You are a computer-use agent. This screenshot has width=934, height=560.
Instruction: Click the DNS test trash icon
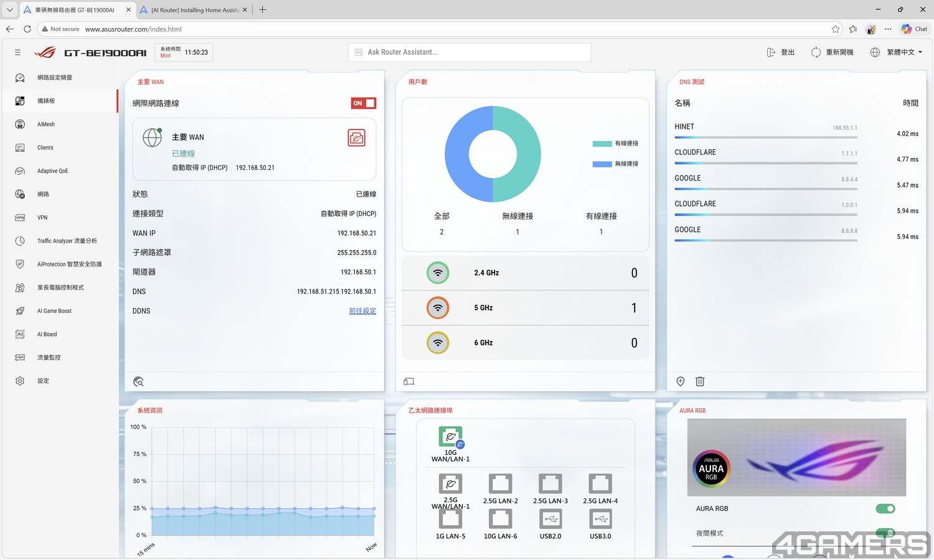700,381
